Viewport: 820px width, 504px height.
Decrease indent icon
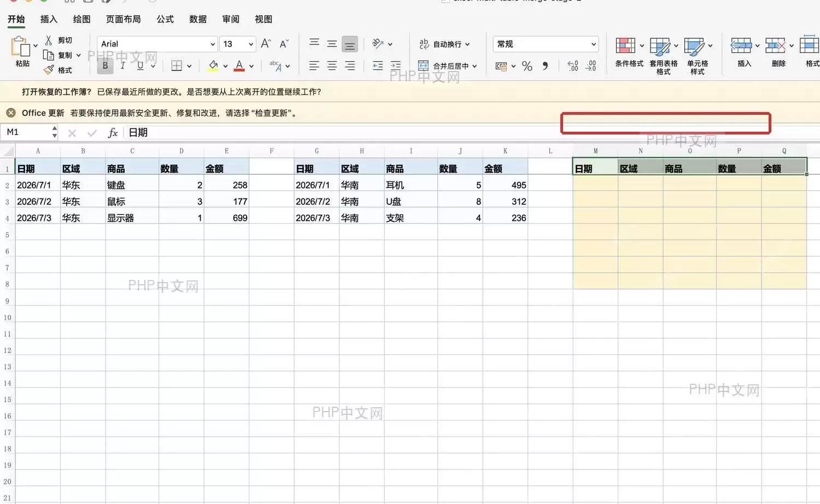(378, 66)
